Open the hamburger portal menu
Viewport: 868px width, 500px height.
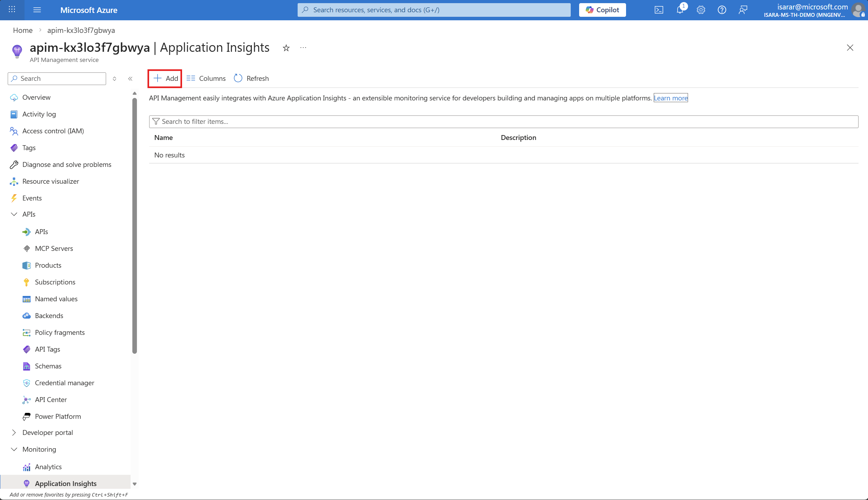[x=37, y=10]
